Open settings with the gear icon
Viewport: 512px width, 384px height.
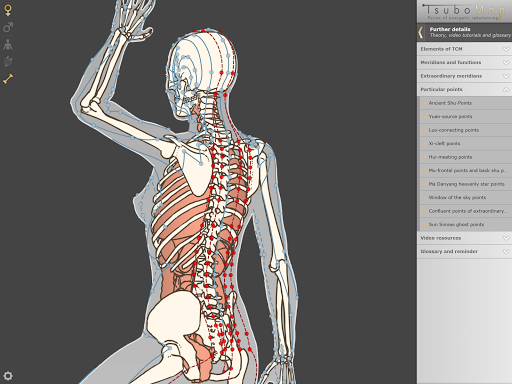coord(8,376)
